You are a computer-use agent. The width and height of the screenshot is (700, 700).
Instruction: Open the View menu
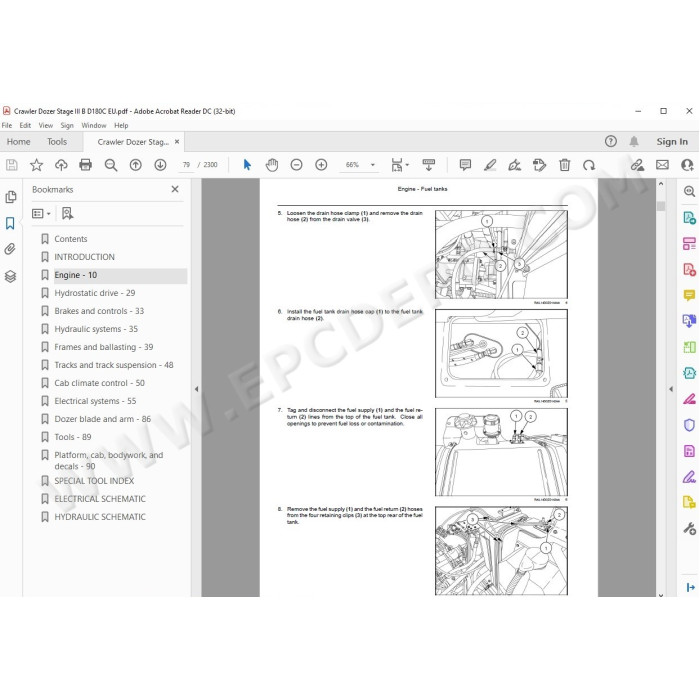[46, 125]
